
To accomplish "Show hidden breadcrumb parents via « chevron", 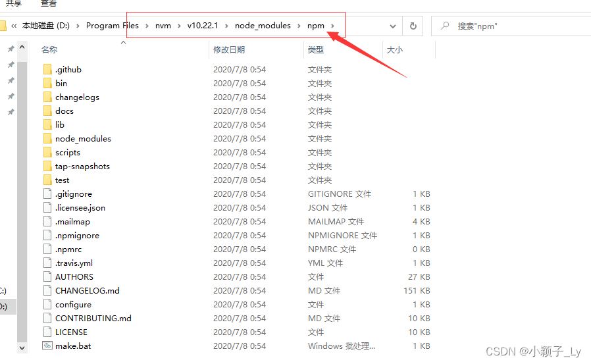I will pos(14,26).
